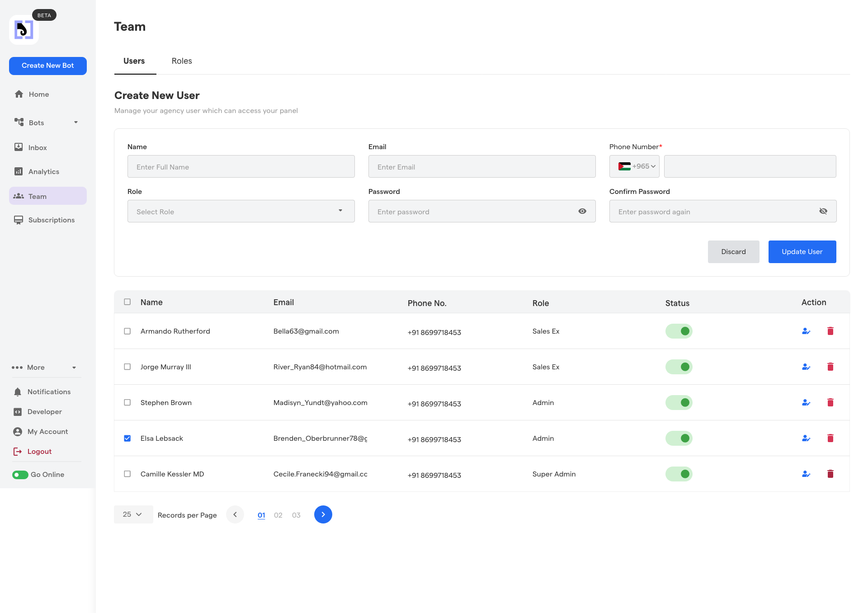Disable Camille Kessler MD's status toggle
The width and height of the screenshot is (868, 613).
[679, 474]
